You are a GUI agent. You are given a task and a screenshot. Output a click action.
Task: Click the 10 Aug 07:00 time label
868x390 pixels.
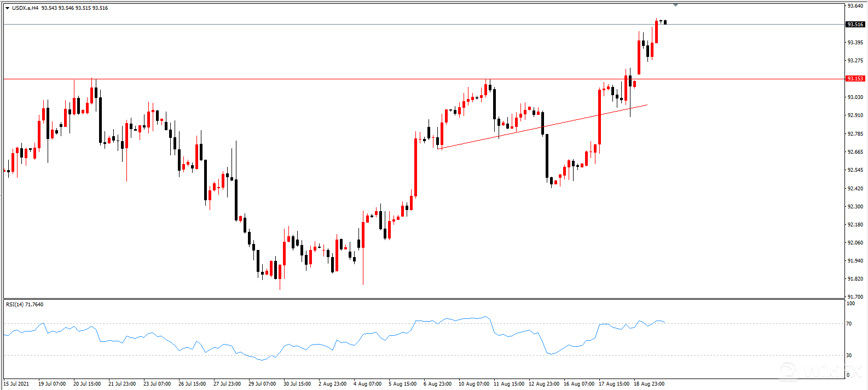[x=474, y=383]
